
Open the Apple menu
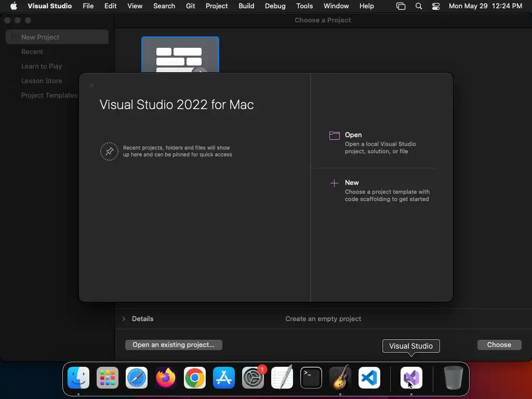click(14, 6)
